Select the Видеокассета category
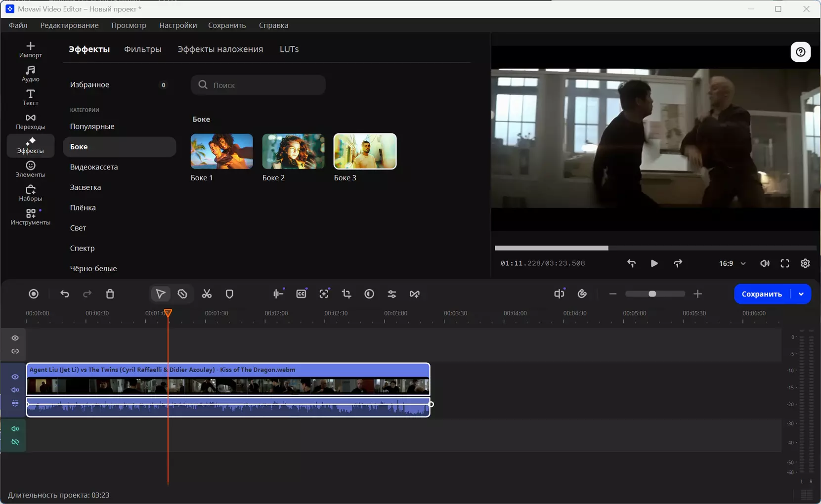 click(120, 167)
